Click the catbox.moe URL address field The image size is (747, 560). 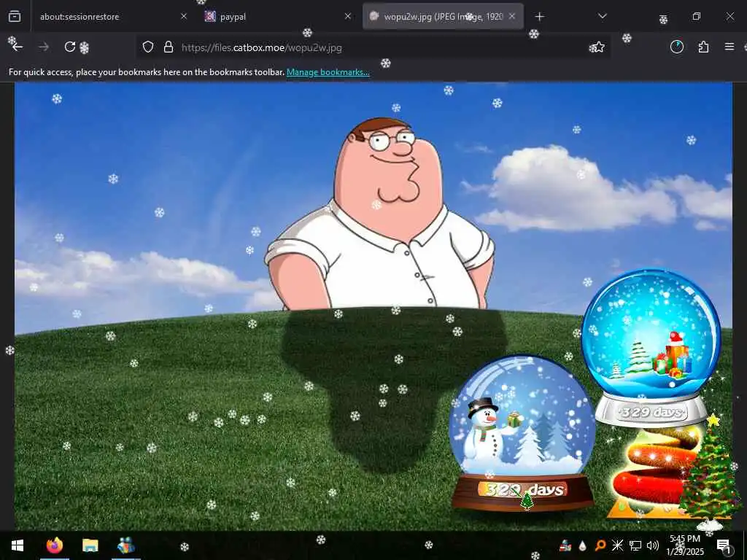pos(373,47)
